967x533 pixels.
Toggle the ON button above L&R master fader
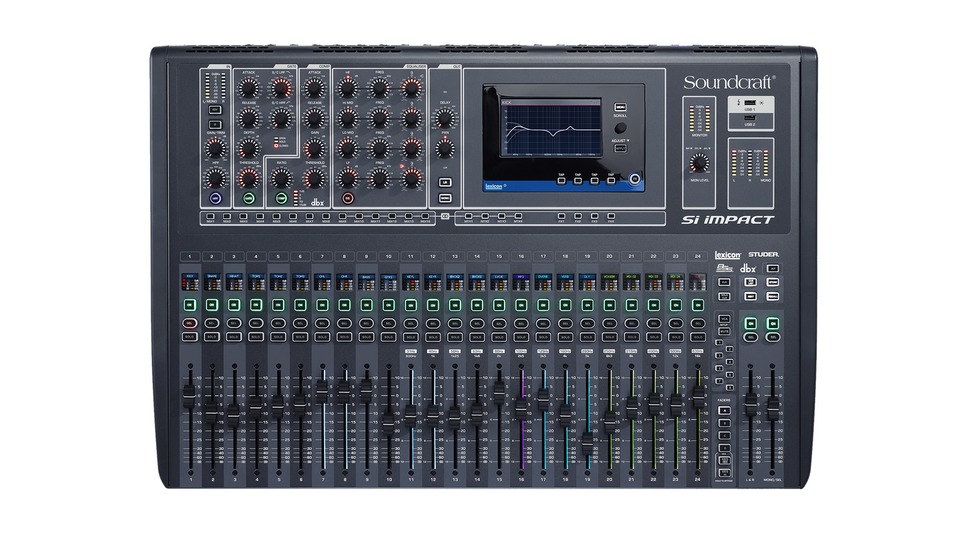pyautogui.click(x=750, y=323)
